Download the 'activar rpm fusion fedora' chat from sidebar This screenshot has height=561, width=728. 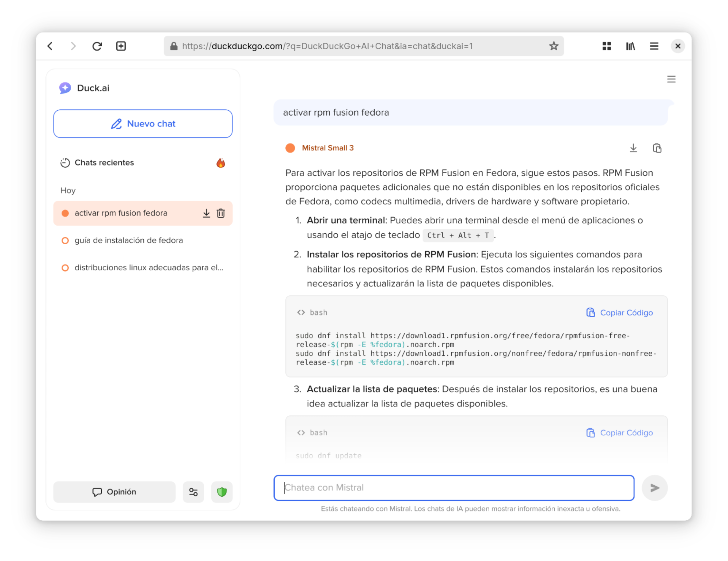click(206, 213)
